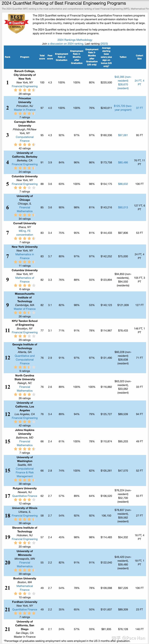Click the UC Berkeley program's star rating
This screenshot has width=149, height=644.
[x=25, y=168]
